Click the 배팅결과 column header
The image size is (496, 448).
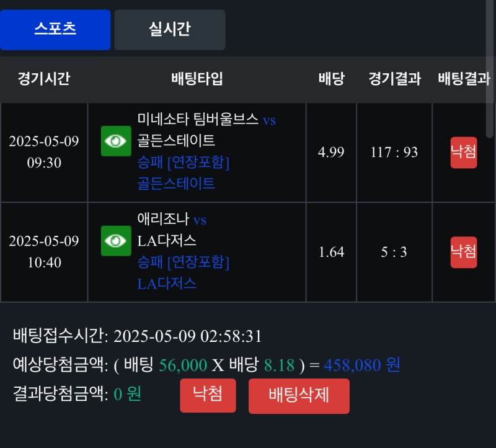[464, 79]
